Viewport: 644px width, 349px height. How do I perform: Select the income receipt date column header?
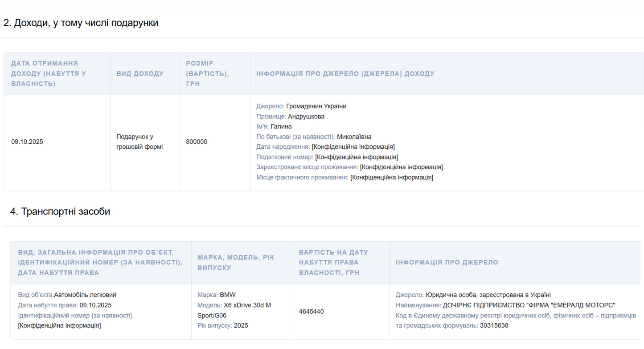[x=49, y=73]
